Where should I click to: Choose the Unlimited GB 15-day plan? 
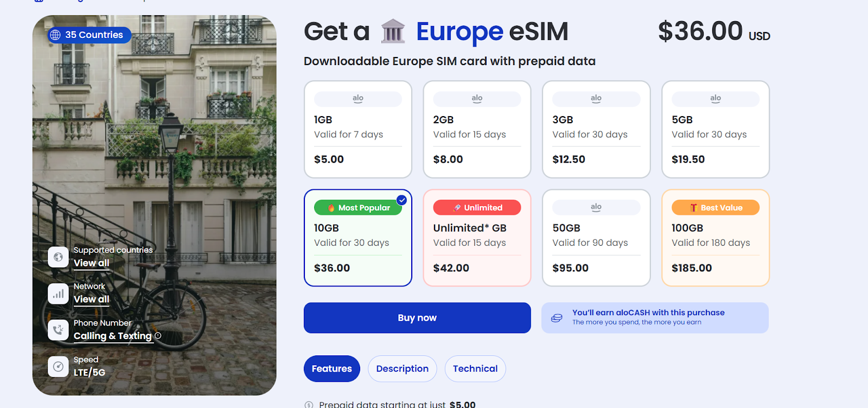tap(477, 238)
